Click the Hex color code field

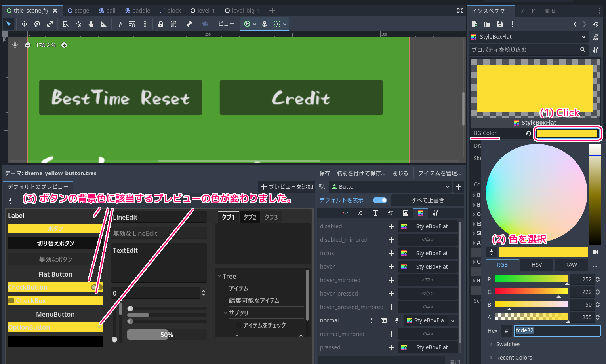[x=557, y=330]
